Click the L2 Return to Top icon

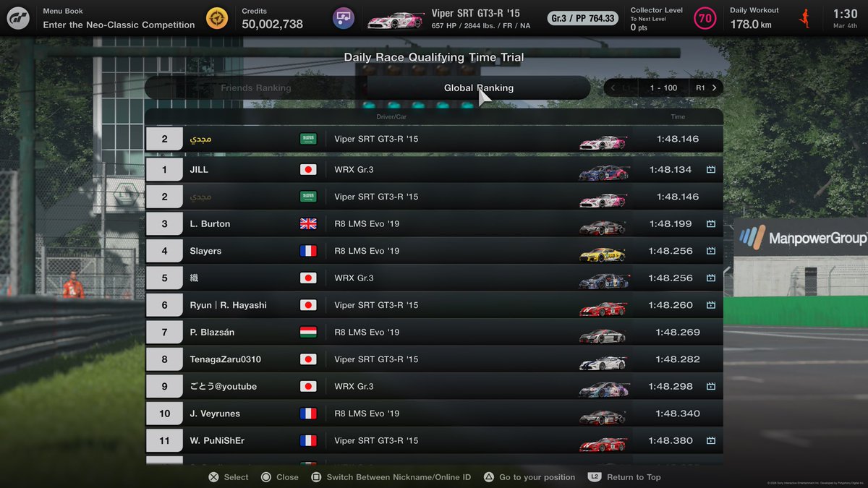[x=595, y=477]
